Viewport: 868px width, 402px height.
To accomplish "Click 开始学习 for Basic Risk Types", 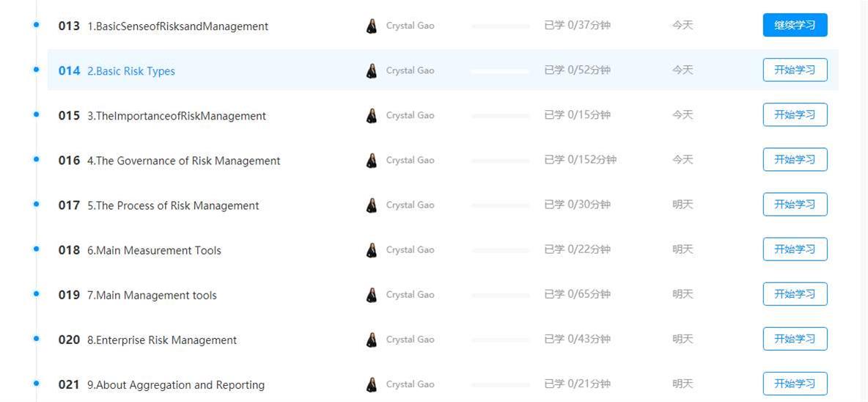I will (x=795, y=70).
